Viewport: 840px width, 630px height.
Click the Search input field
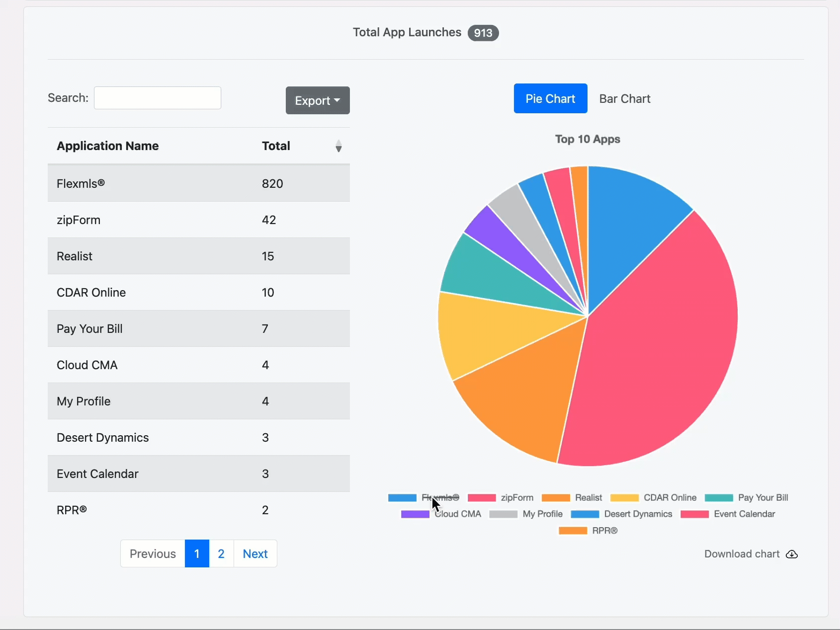pyautogui.click(x=158, y=98)
